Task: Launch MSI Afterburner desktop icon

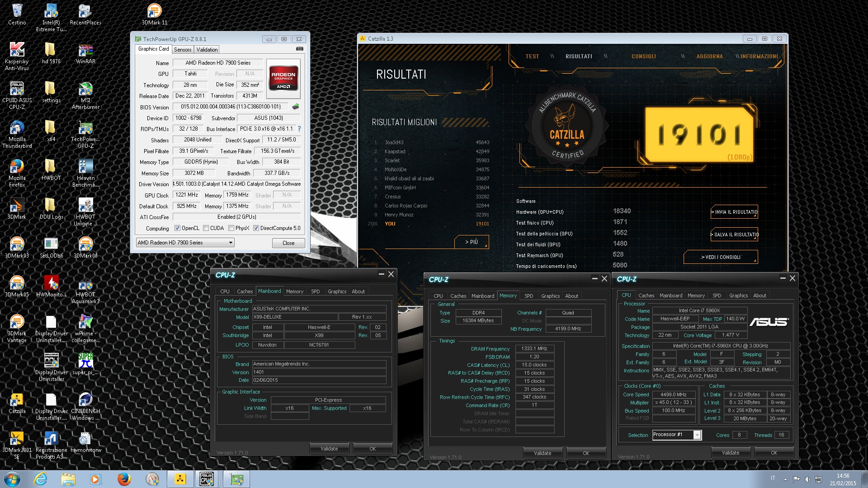Action: pyautogui.click(x=85, y=95)
